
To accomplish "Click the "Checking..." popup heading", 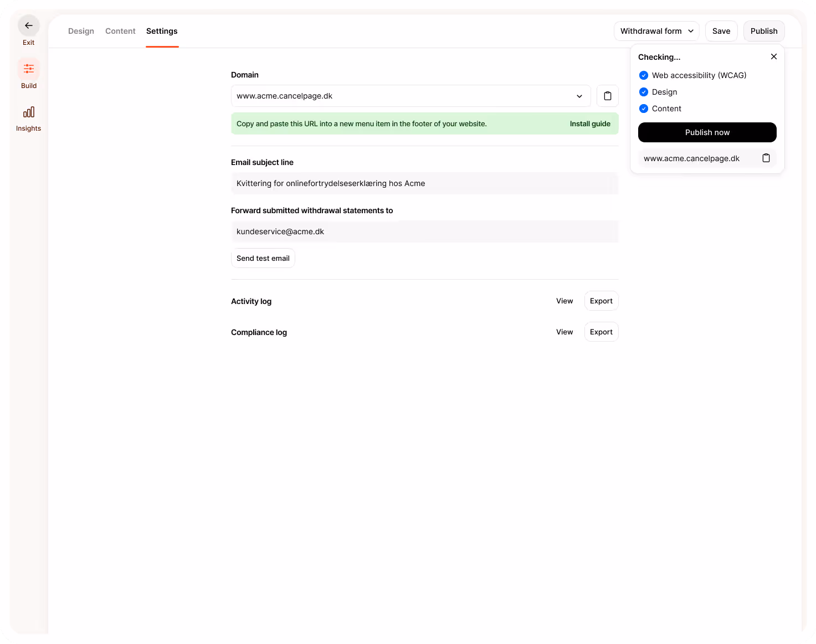I will tap(659, 57).
